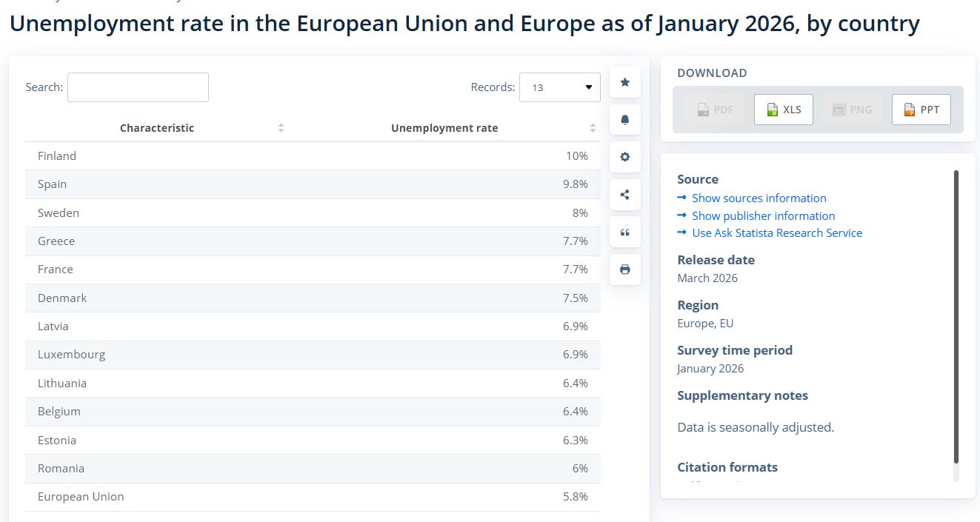Click the European Union table row

(x=312, y=497)
